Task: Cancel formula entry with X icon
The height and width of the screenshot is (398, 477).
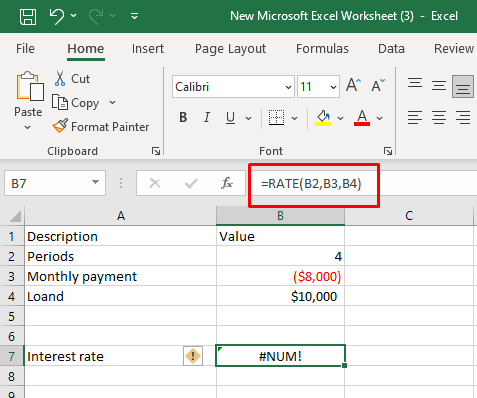Action: tap(155, 183)
